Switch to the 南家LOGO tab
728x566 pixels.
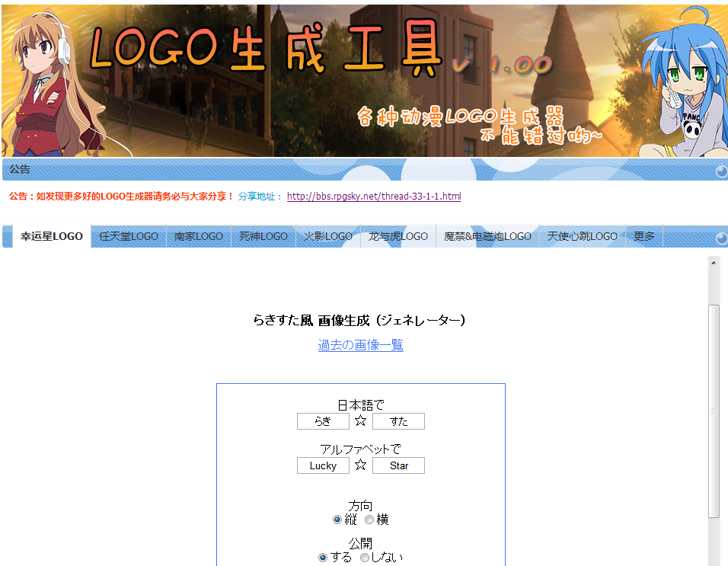(x=199, y=236)
